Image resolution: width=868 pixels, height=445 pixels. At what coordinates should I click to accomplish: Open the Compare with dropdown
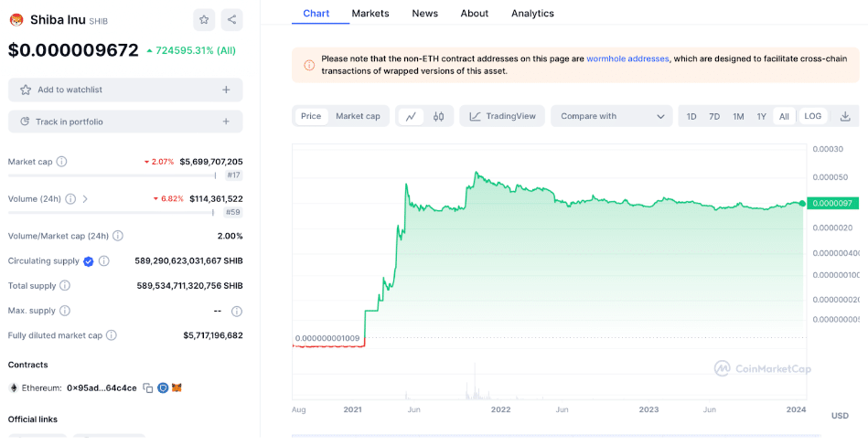click(x=612, y=116)
